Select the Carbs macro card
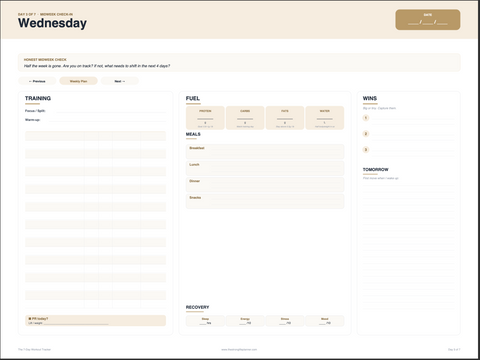The width and height of the screenshot is (480, 360). click(245, 118)
